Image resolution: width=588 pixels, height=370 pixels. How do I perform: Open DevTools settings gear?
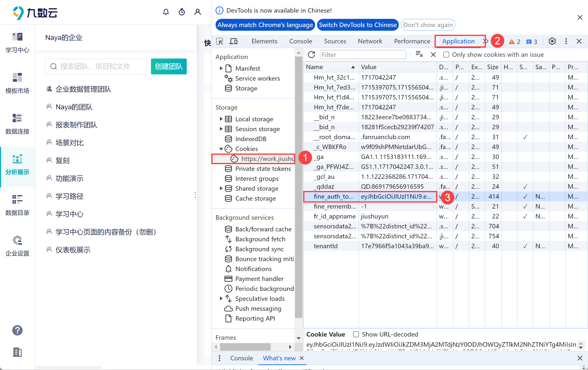pos(552,41)
